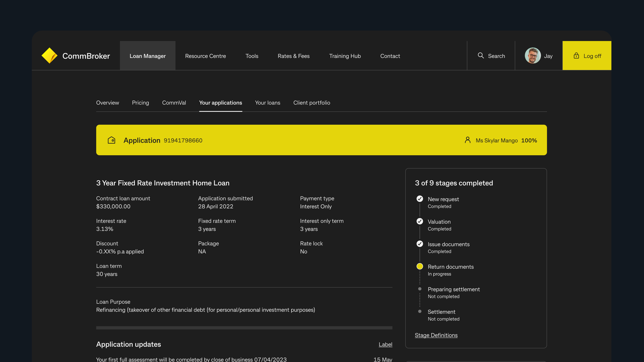Click the person icon beside Ms Skylar Mango

pyautogui.click(x=467, y=140)
